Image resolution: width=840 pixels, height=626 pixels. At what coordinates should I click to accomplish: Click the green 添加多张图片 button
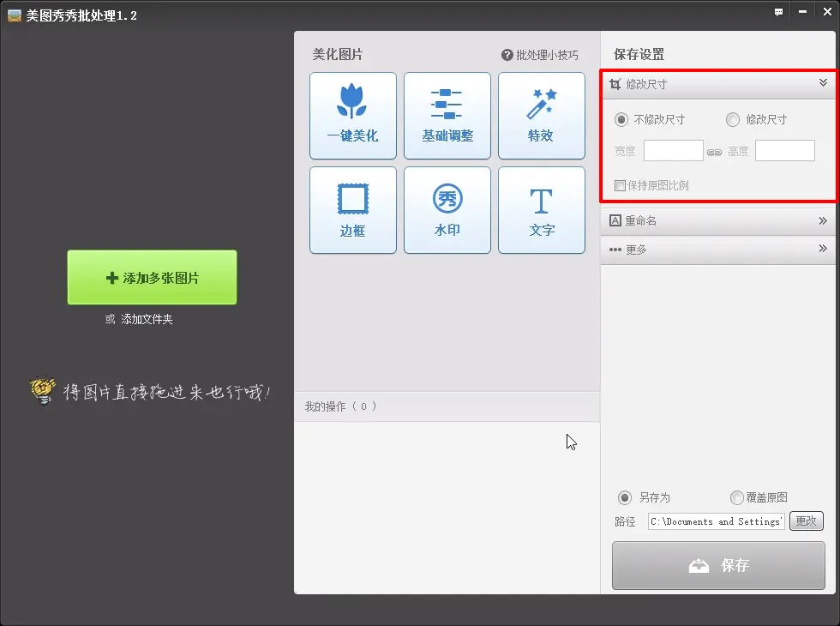[153, 277]
